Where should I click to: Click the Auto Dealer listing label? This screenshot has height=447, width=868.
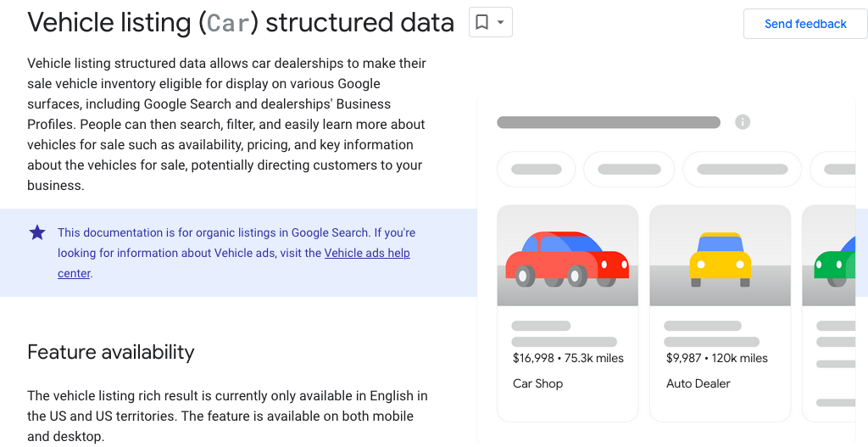[x=698, y=383]
